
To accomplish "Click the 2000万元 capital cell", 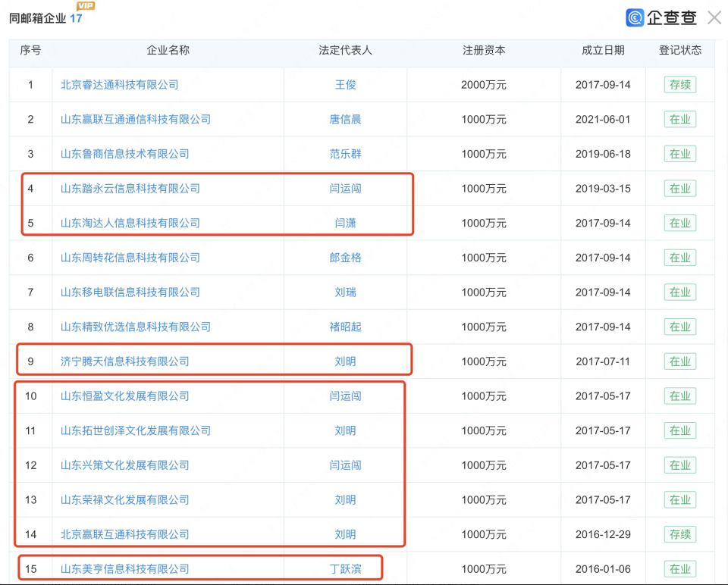I will coord(484,85).
